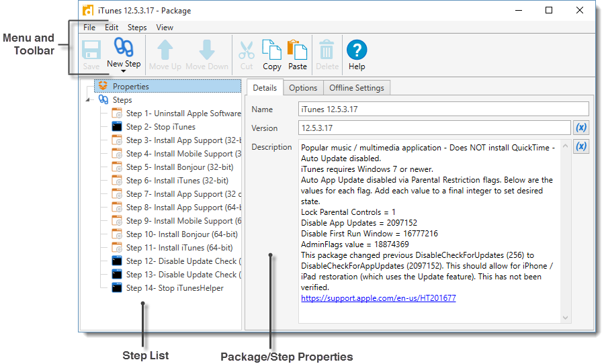The height and width of the screenshot is (364, 606).
Task: Open the New Step dropdown arrow
Action: click(124, 71)
